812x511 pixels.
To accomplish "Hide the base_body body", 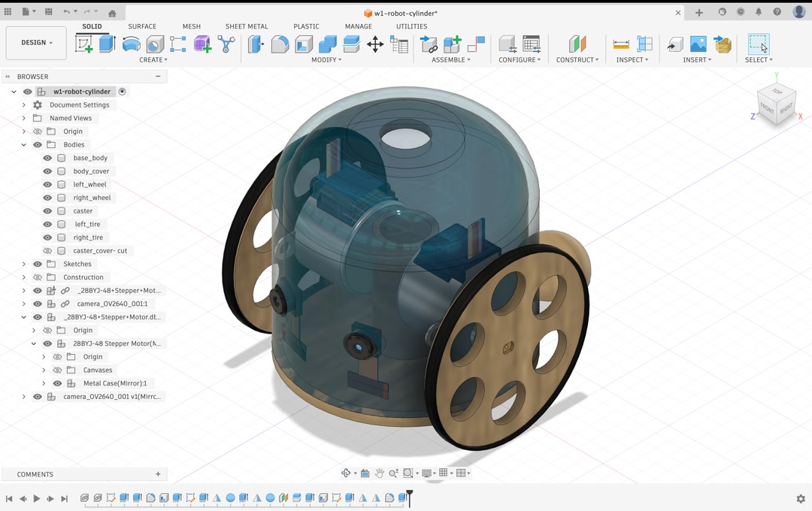I will (x=47, y=158).
